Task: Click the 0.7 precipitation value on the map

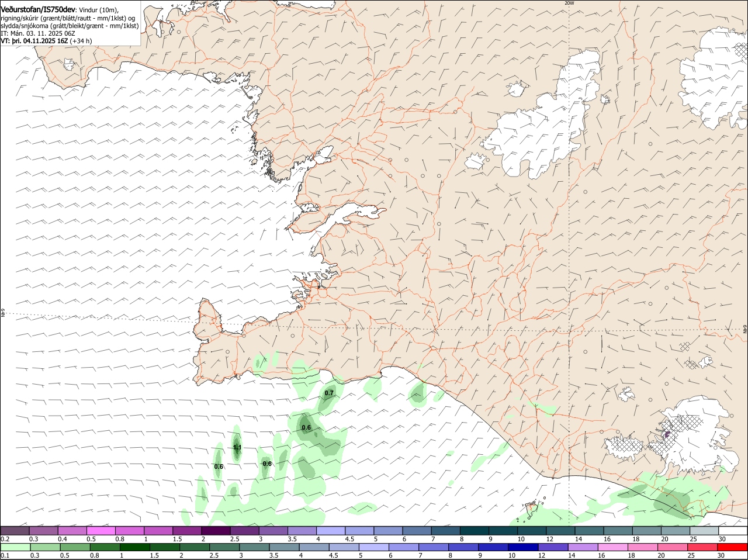Action: (x=329, y=393)
